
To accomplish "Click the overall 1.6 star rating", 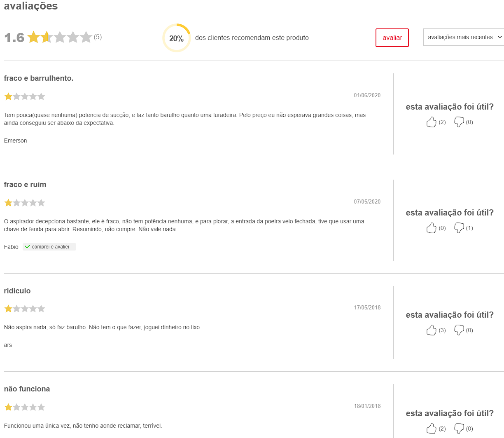I will (60, 37).
